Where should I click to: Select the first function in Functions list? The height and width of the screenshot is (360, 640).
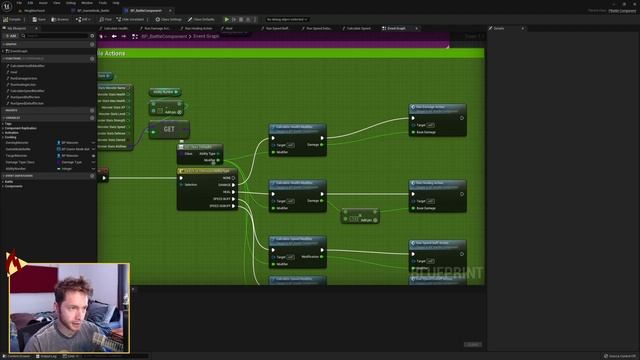click(27, 66)
